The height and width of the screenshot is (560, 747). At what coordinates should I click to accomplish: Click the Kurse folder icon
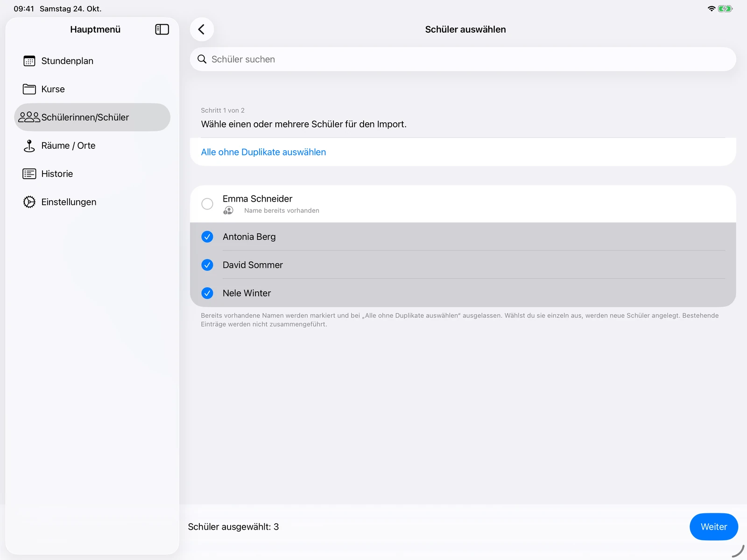[29, 89]
